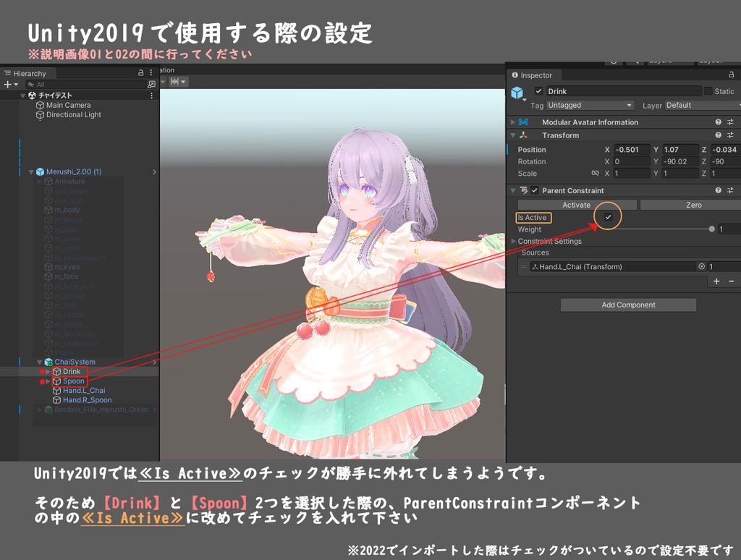Open the Tag Untagged dropdown

[590, 106]
